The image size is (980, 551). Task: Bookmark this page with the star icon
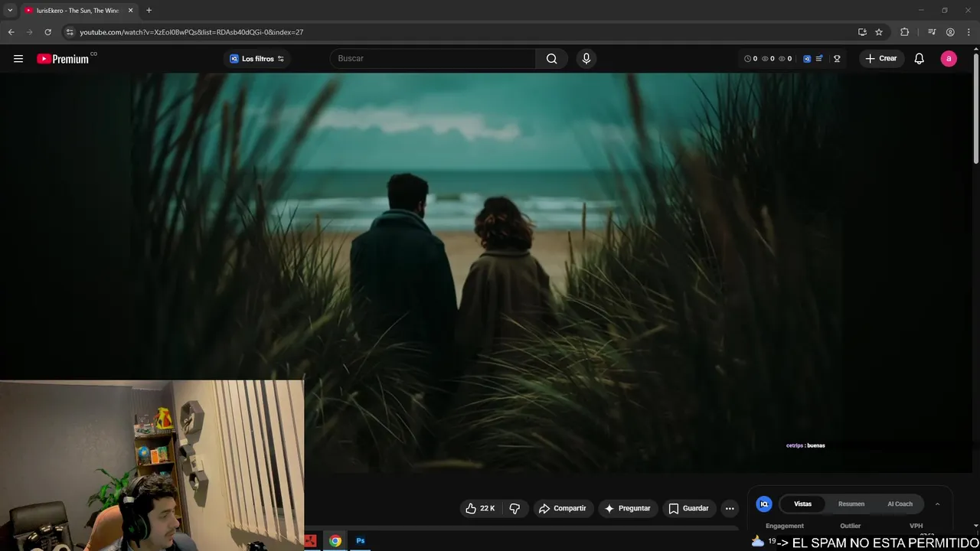click(x=879, y=32)
